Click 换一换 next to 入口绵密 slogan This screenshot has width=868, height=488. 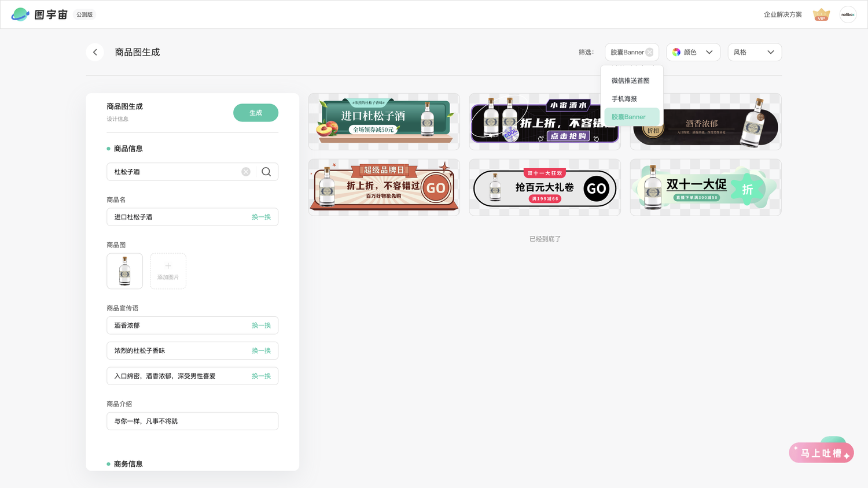[261, 376]
